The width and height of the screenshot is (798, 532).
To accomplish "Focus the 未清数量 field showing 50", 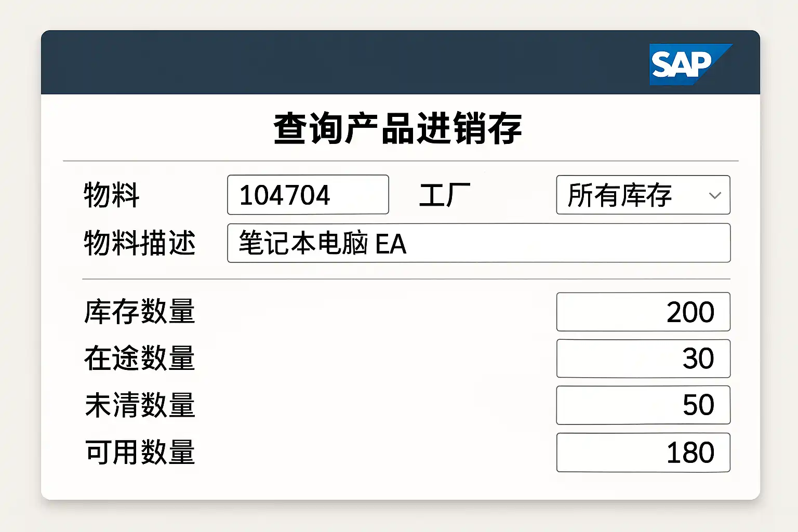I will tap(643, 405).
